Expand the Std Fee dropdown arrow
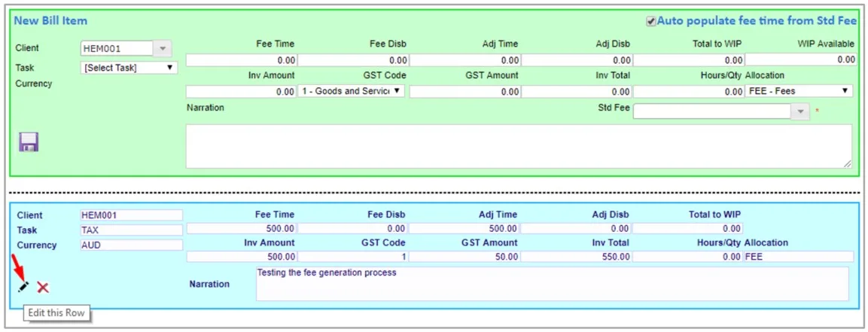Screen dimensions: 868x332 pyautogui.click(x=801, y=111)
